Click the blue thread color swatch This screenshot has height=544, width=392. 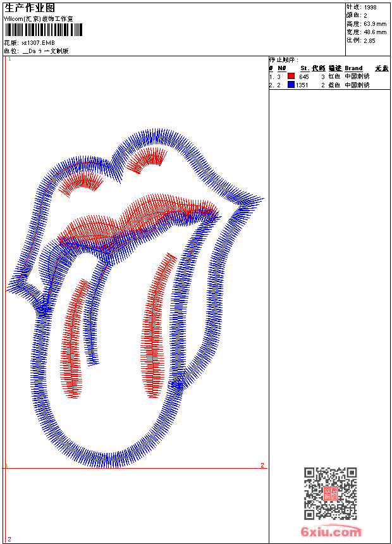[291, 84]
